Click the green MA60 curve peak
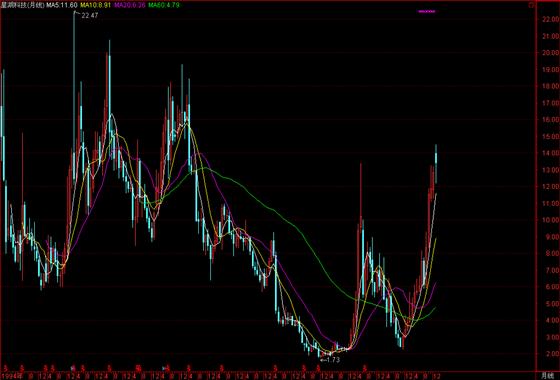Image resolution: width=560 pixels, height=380 pixels. 205,169
